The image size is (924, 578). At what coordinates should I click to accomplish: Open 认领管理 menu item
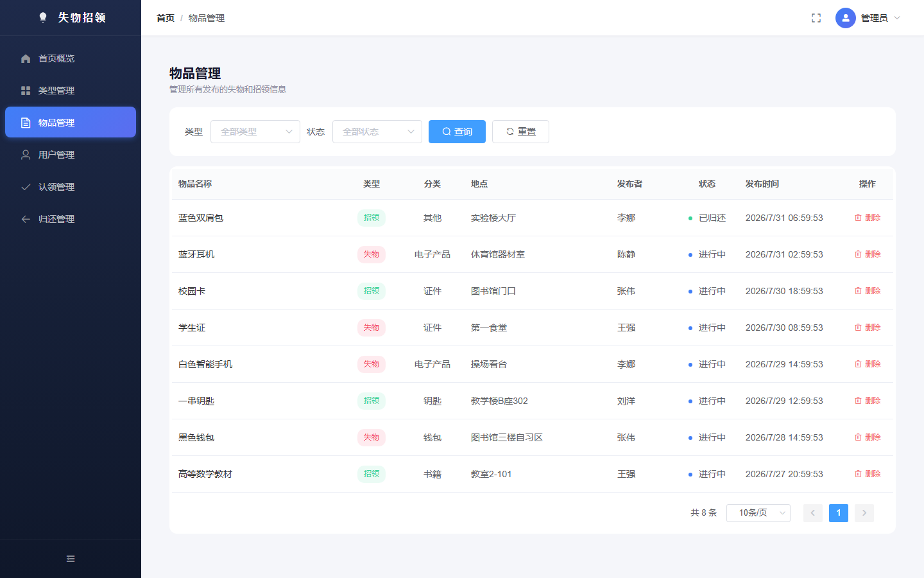click(x=71, y=187)
